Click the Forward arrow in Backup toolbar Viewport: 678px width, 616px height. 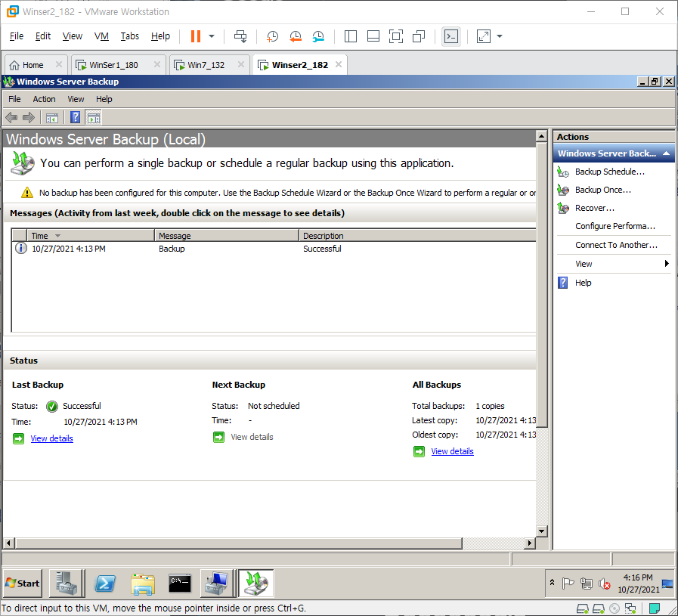click(x=29, y=117)
